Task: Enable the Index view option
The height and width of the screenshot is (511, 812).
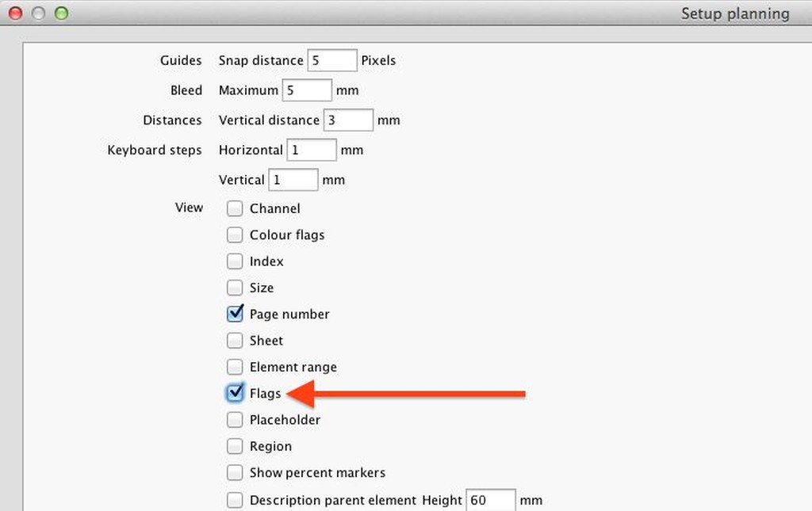Action: (235, 261)
